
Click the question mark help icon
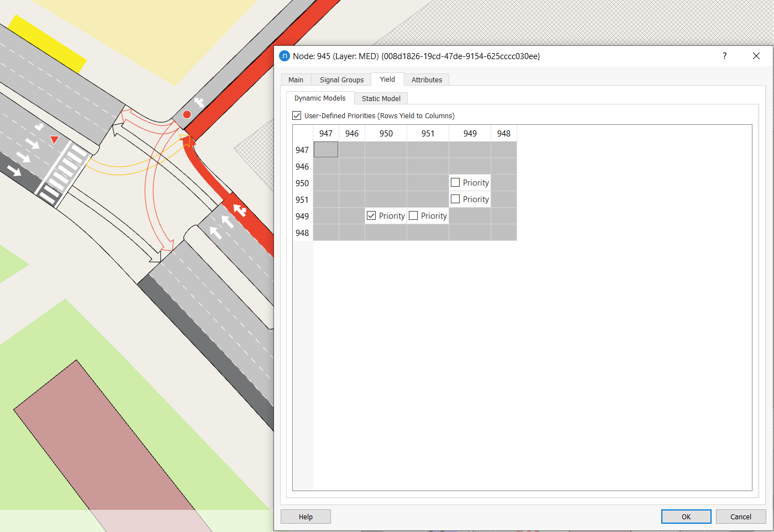point(724,56)
